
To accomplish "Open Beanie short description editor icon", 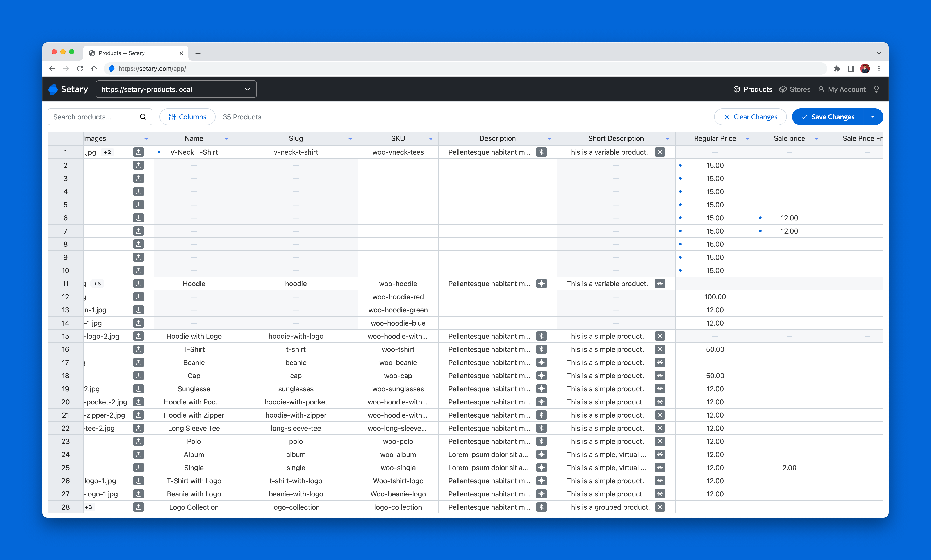I will pos(660,362).
